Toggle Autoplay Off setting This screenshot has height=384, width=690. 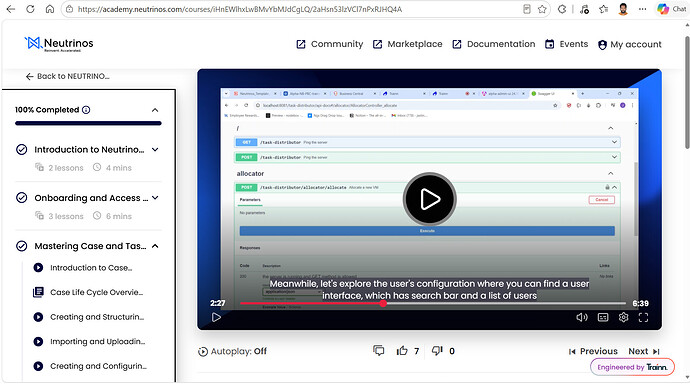(232, 351)
